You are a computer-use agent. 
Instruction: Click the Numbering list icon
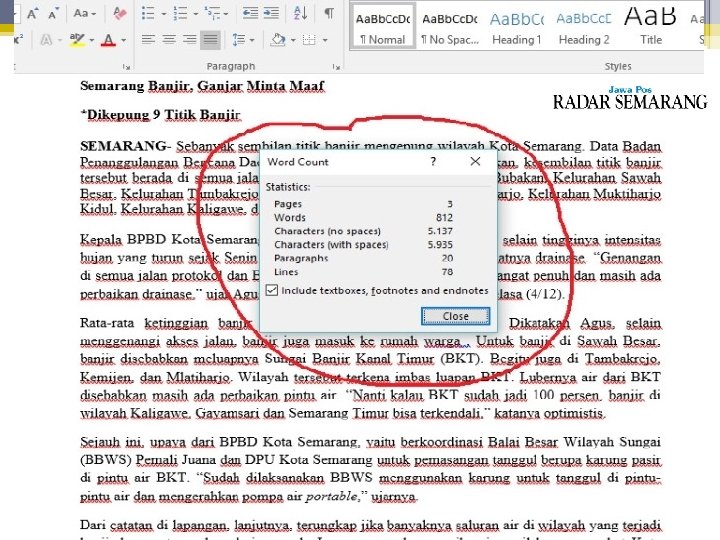[180, 14]
